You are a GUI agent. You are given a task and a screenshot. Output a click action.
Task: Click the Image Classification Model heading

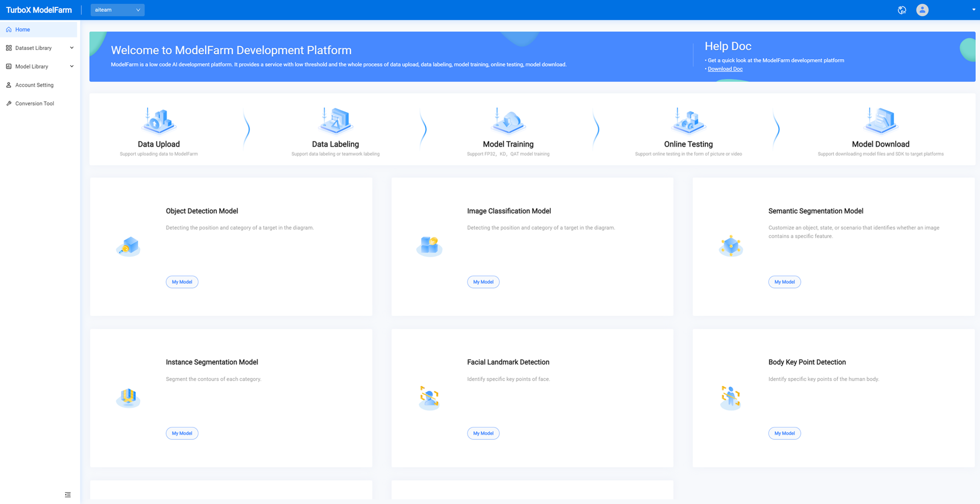point(509,211)
